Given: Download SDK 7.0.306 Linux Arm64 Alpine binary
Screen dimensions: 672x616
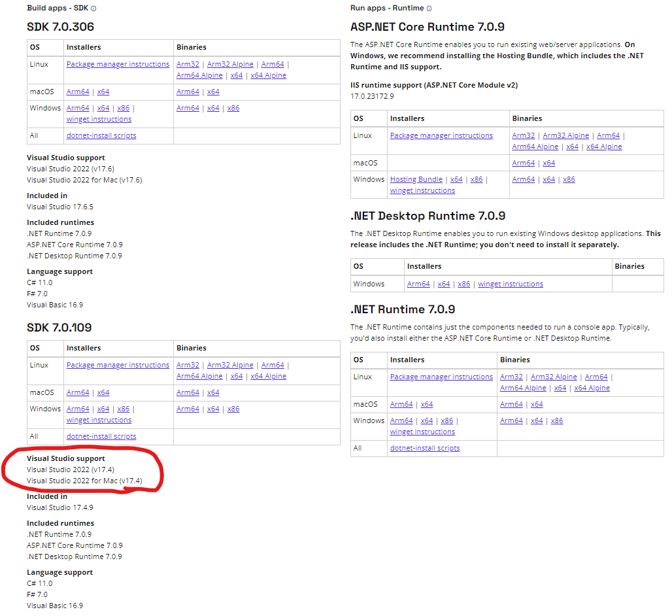Looking at the screenshot, I should (199, 75).
